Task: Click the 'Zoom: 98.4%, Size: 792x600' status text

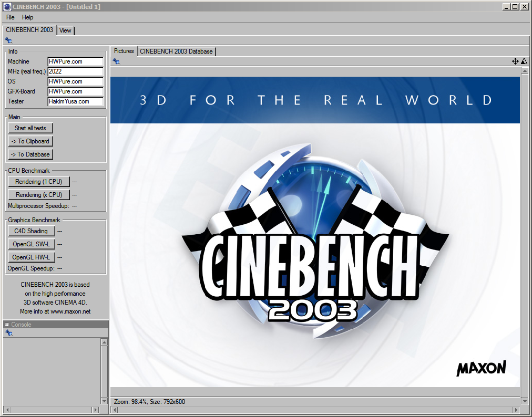Action: tap(149, 402)
